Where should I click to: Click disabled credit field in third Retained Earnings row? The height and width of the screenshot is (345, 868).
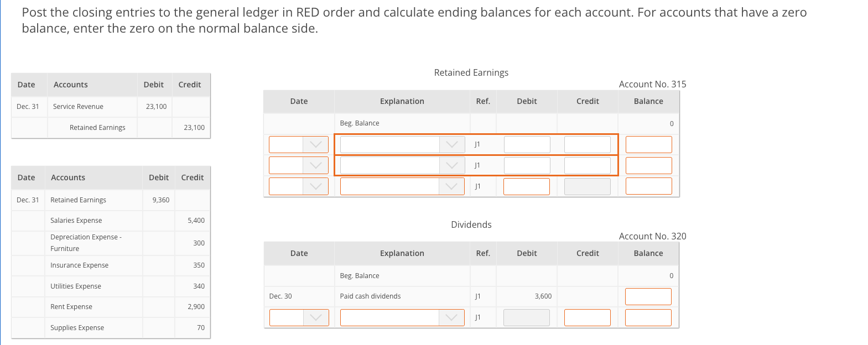click(x=588, y=186)
